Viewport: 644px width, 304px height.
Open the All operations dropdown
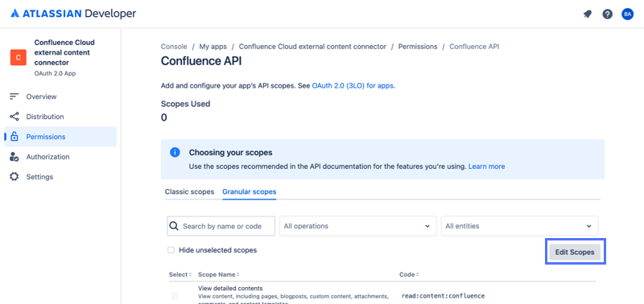pos(357,226)
